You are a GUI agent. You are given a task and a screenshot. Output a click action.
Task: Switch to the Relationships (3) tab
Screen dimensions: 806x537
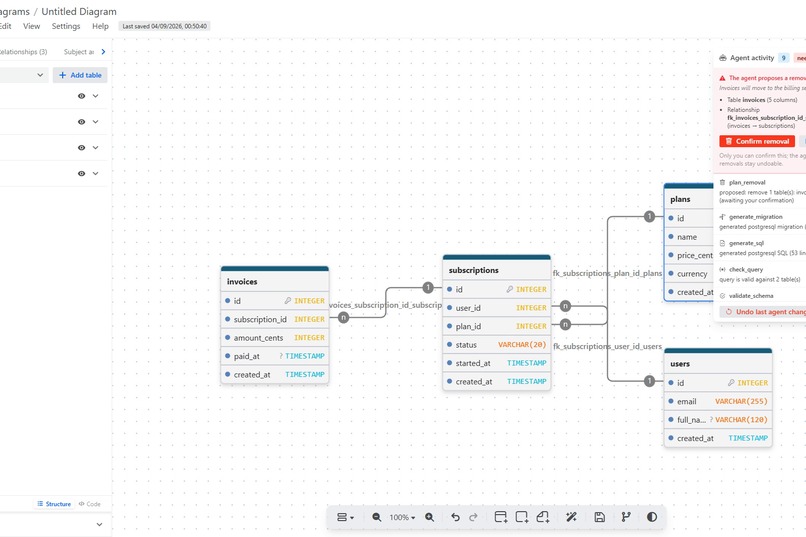(23, 52)
